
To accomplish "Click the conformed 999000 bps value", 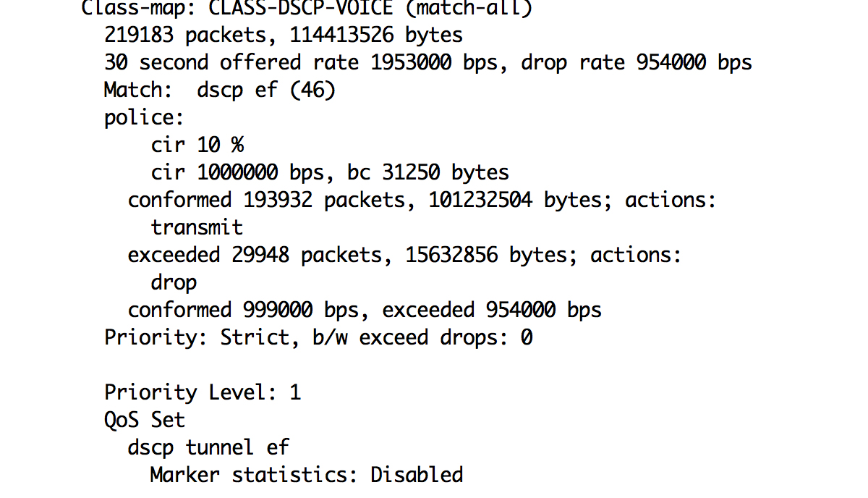I will point(244,310).
